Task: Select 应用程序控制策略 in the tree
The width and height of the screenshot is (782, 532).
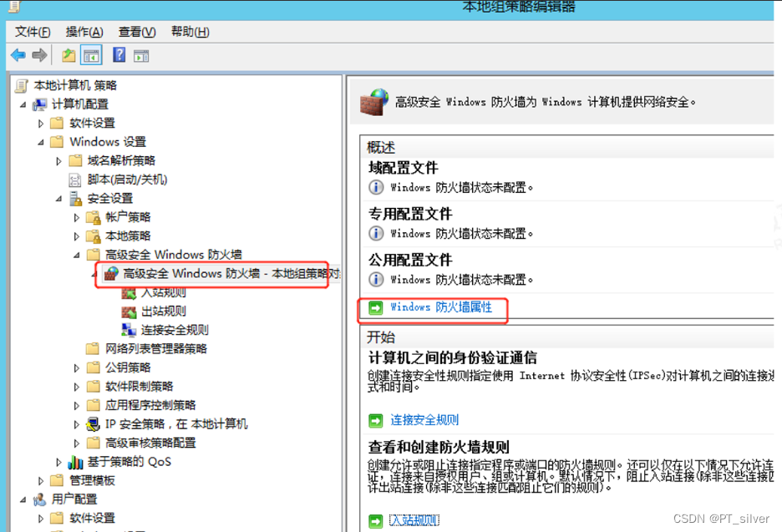Action: (x=150, y=406)
